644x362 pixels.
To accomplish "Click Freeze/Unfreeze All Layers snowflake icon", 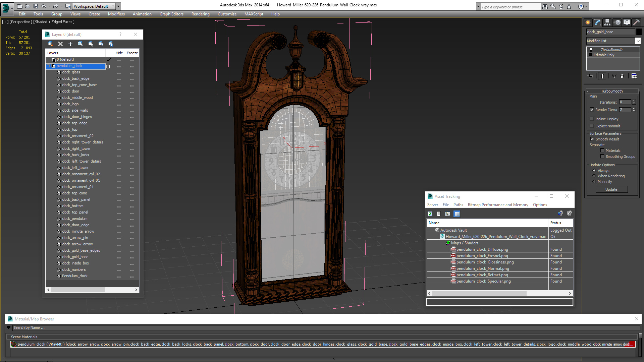I will (111, 44).
